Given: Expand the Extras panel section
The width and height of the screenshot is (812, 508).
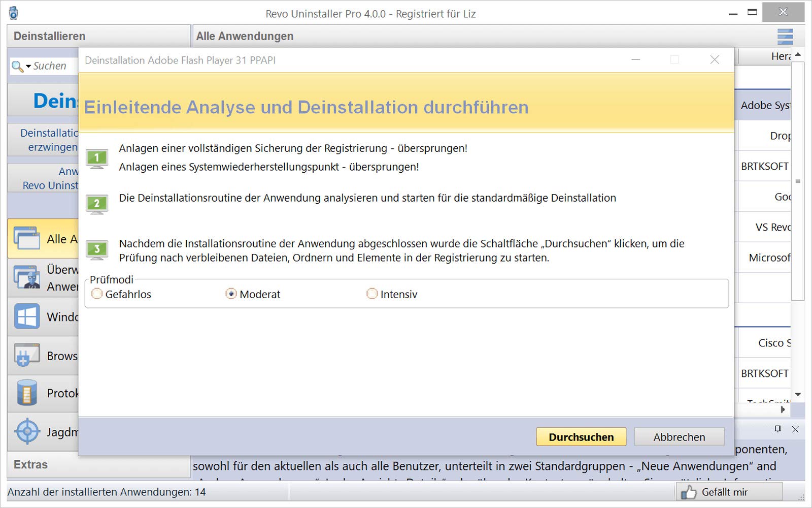Looking at the screenshot, I should pyautogui.click(x=98, y=464).
